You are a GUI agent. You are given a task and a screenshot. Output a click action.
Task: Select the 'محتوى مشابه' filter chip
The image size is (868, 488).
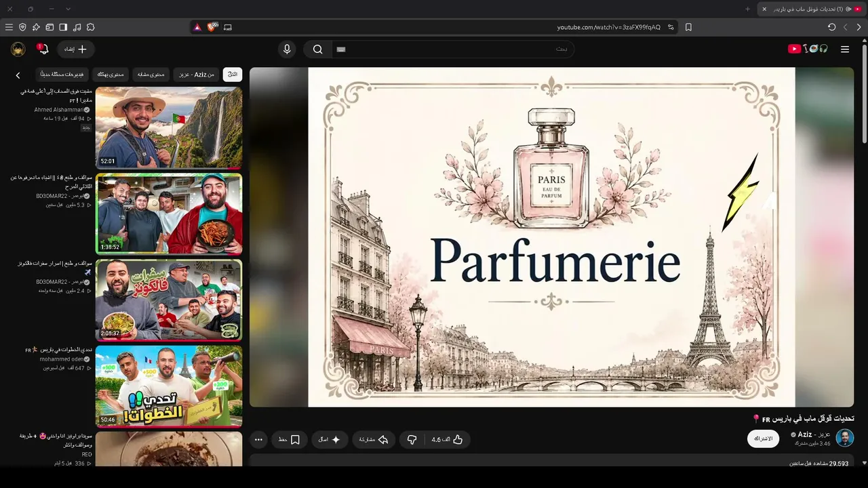(x=151, y=75)
